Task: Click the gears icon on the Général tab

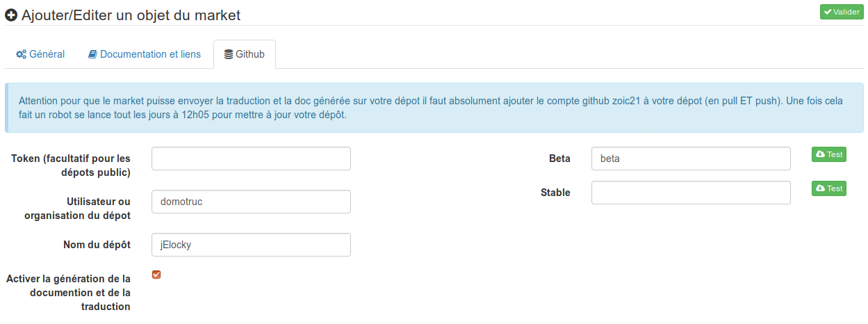Action: 21,54
